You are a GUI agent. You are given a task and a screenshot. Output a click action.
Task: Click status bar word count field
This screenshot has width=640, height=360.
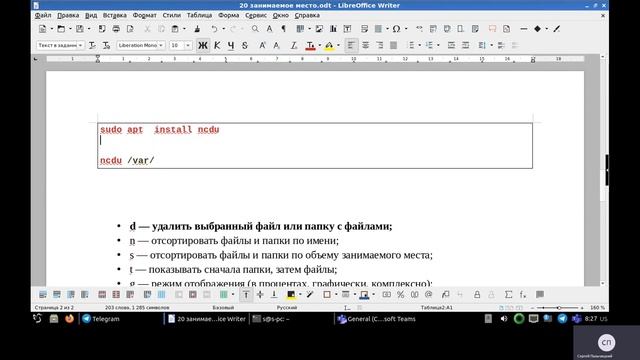click(x=137, y=307)
